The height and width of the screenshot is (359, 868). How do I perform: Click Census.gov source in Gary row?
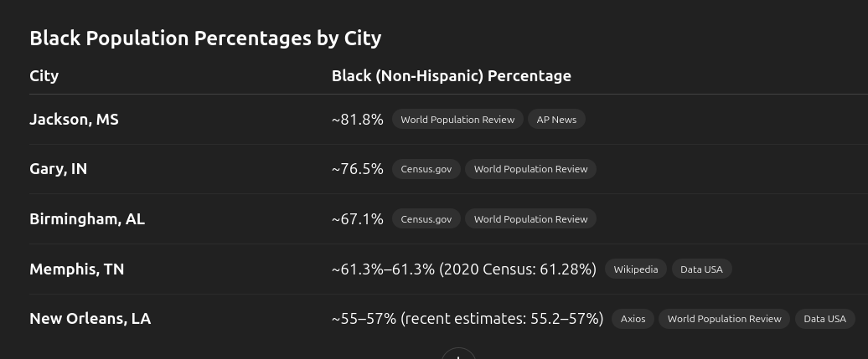pos(426,169)
